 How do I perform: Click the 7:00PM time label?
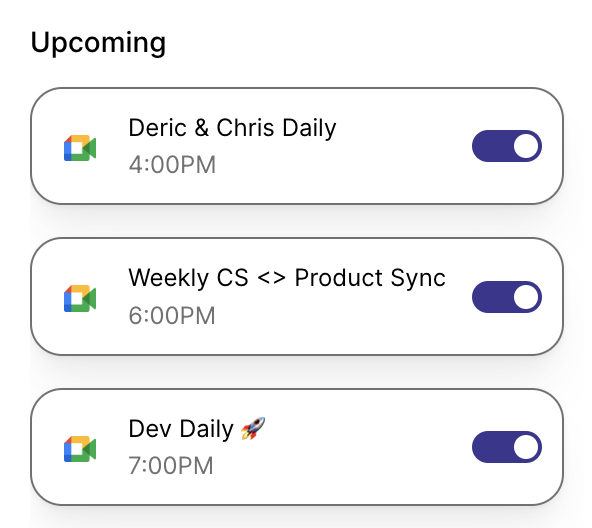[171, 466]
